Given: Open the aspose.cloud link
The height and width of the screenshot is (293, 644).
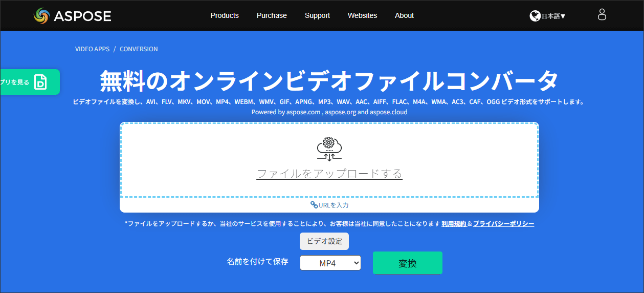Looking at the screenshot, I should [x=389, y=112].
